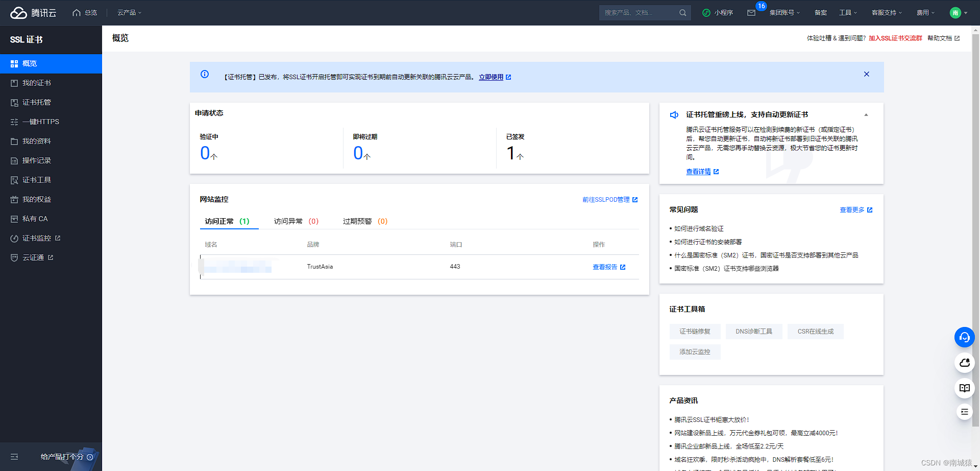Click the product search input field
980x471 pixels.
[638, 12]
